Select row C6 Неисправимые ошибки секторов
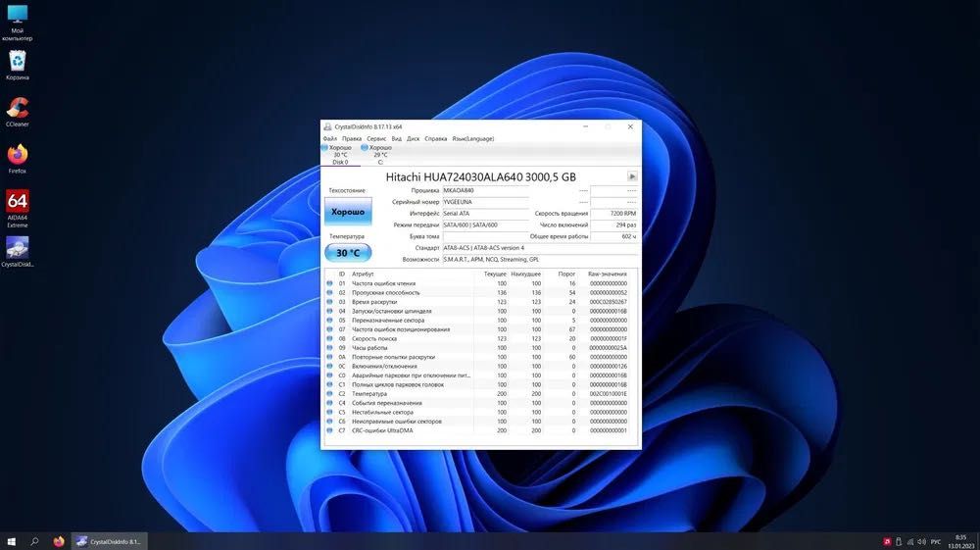The image size is (980, 550). (x=480, y=422)
